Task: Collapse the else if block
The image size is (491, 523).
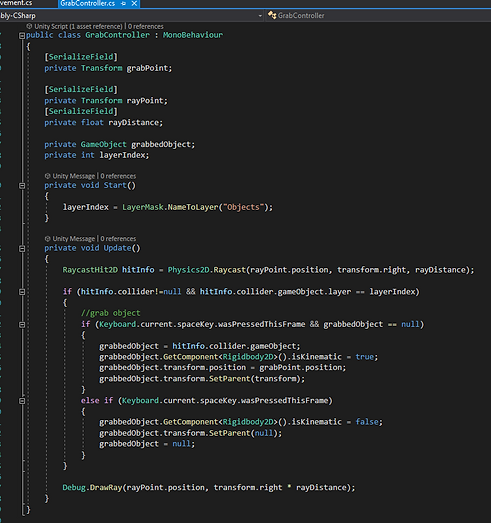Action: tap(22, 401)
